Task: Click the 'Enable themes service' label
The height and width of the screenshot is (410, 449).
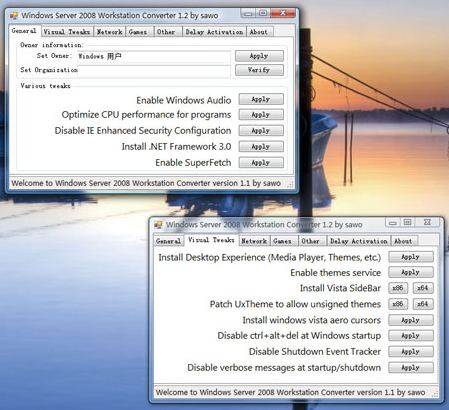Action: pos(336,273)
